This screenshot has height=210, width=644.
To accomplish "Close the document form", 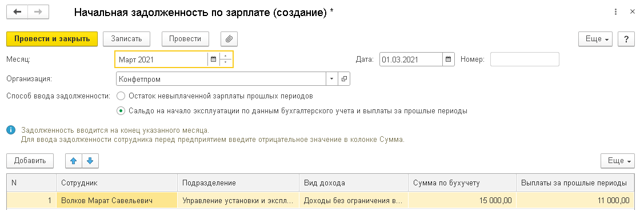I will pos(633,12).
